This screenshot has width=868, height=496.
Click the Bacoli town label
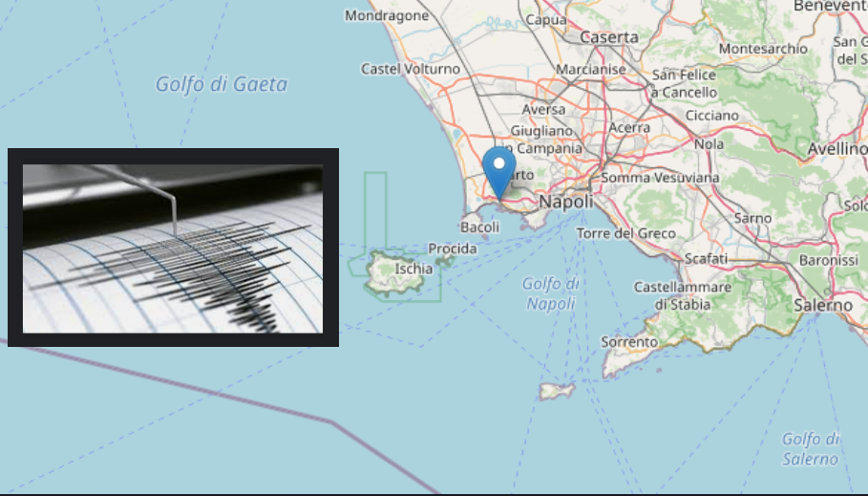(x=479, y=226)
